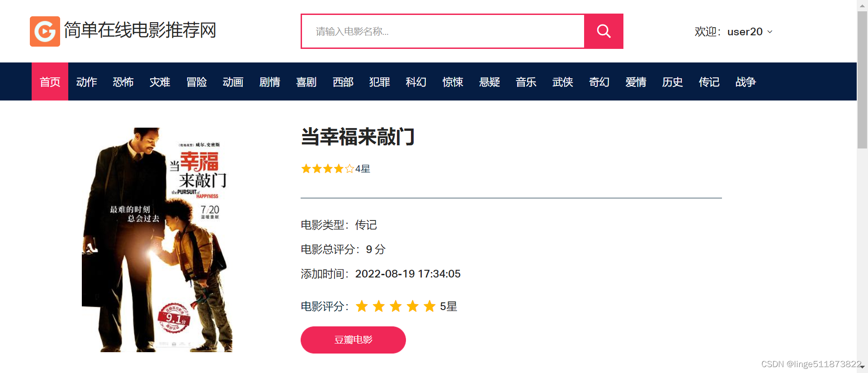Screen dimensions: 868x373
Task: Click the 简单在线电影推荐网 site title
Action: [x=140, y=30]
